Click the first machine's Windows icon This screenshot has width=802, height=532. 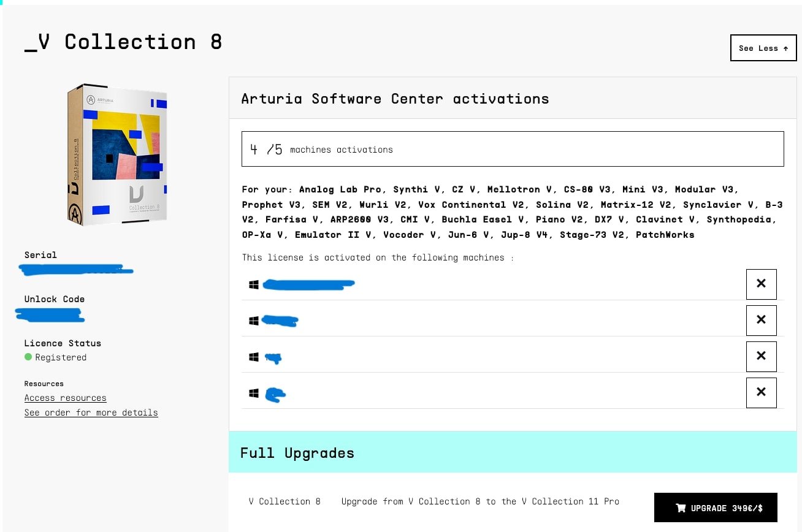click(254, 284)
